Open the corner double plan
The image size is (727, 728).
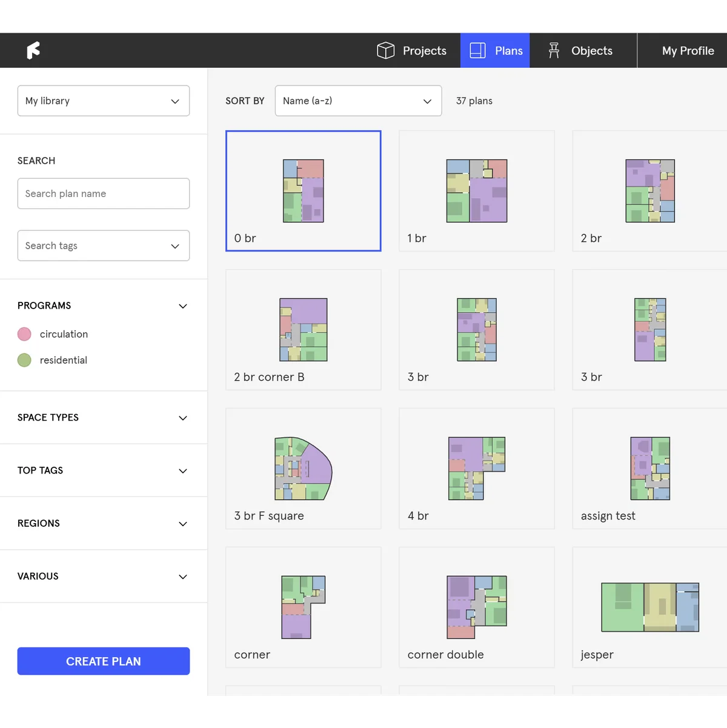tap(477, 607)
